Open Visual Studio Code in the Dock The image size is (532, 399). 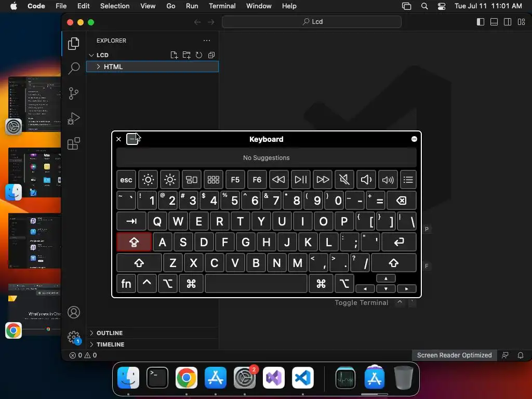click(x=303, y=378)
